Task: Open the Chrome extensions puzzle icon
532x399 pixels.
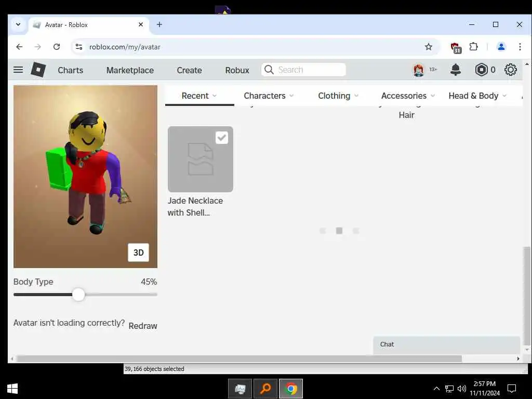Action: coord(474,47)
